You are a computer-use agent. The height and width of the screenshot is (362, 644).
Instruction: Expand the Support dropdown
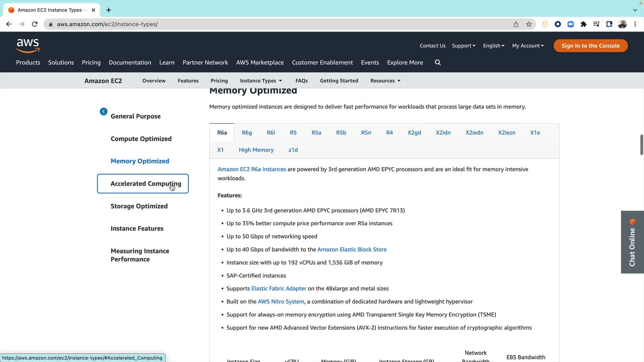[x=464, y=46]
